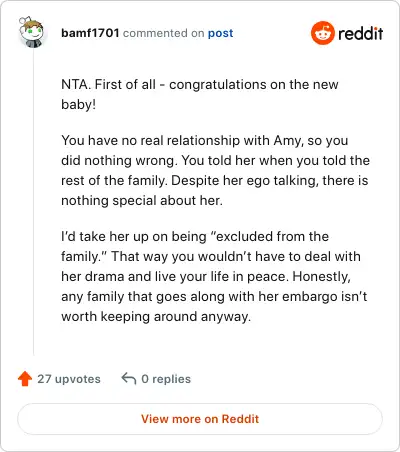Viewport: 400px width, 452px height.
Task: Open the 0 replies label
Action: pos(166,379)
